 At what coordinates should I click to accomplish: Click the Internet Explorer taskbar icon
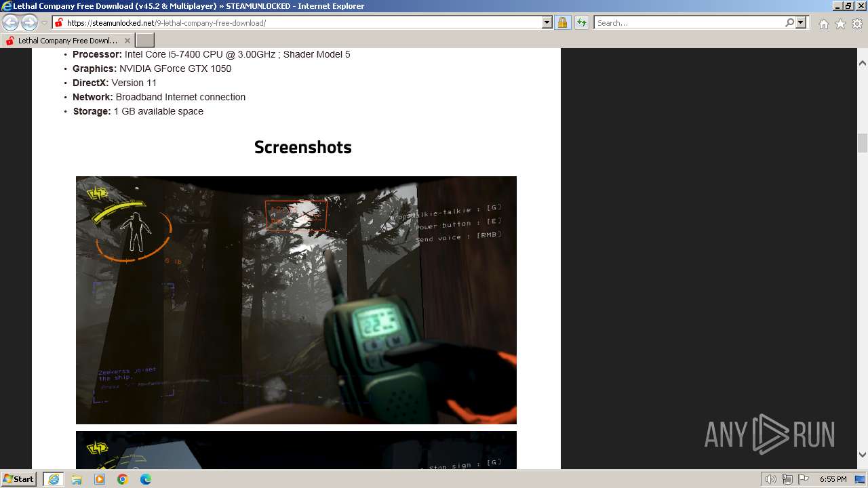pyautogui.click(x=54, y=479)
